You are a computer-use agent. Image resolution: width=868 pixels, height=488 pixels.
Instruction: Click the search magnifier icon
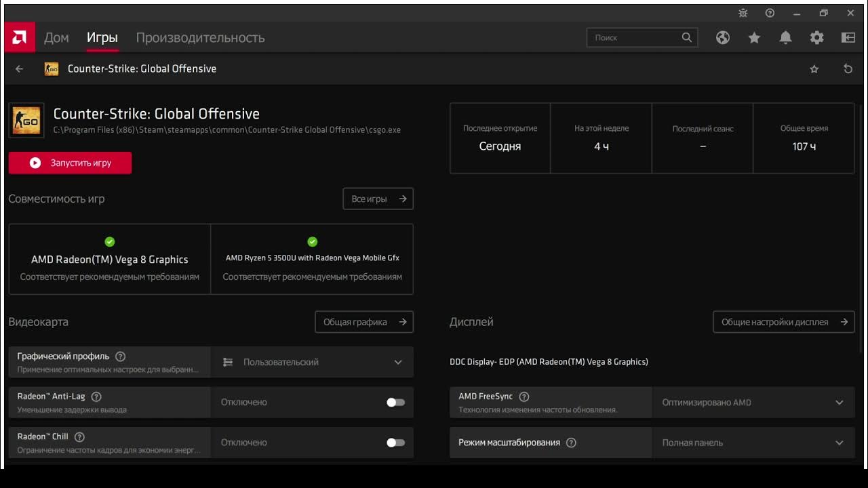pos(687,37)
